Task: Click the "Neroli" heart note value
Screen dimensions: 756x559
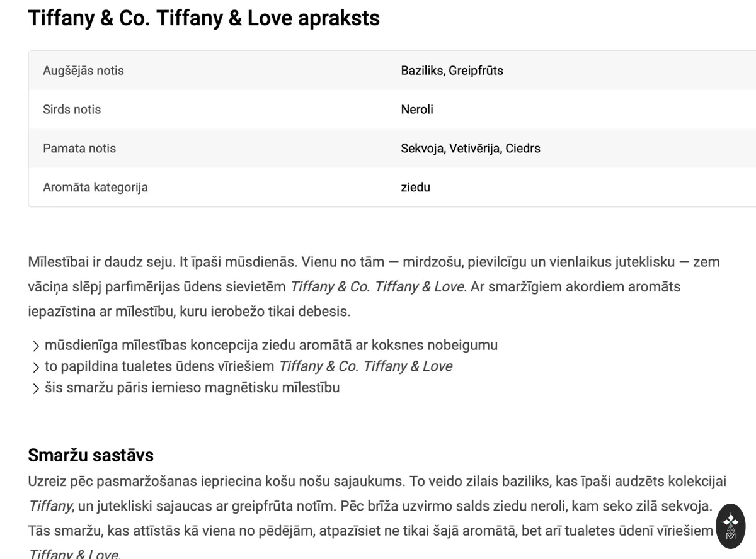Action: click(417, 110)
